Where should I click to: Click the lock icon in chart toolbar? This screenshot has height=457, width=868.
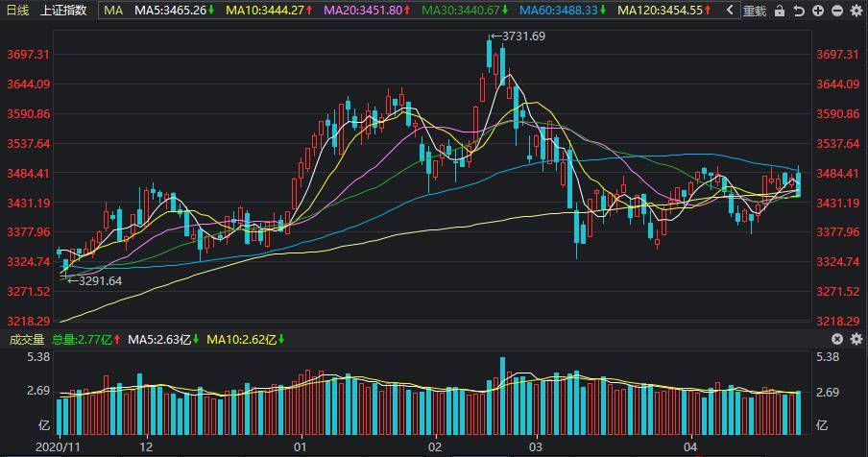click(x=780, y=11)
